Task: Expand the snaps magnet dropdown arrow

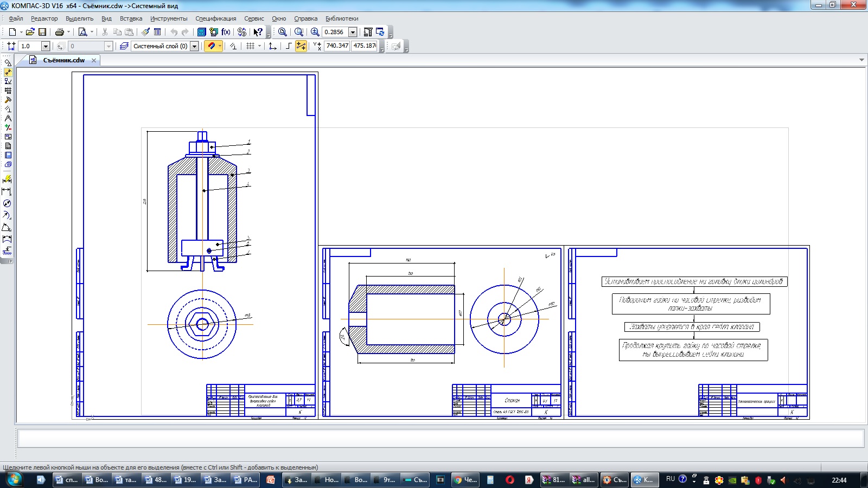Action: click(220, 46)
